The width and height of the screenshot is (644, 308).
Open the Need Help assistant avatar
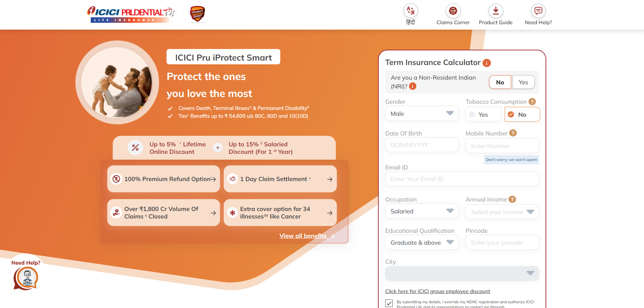pos(26,278)
